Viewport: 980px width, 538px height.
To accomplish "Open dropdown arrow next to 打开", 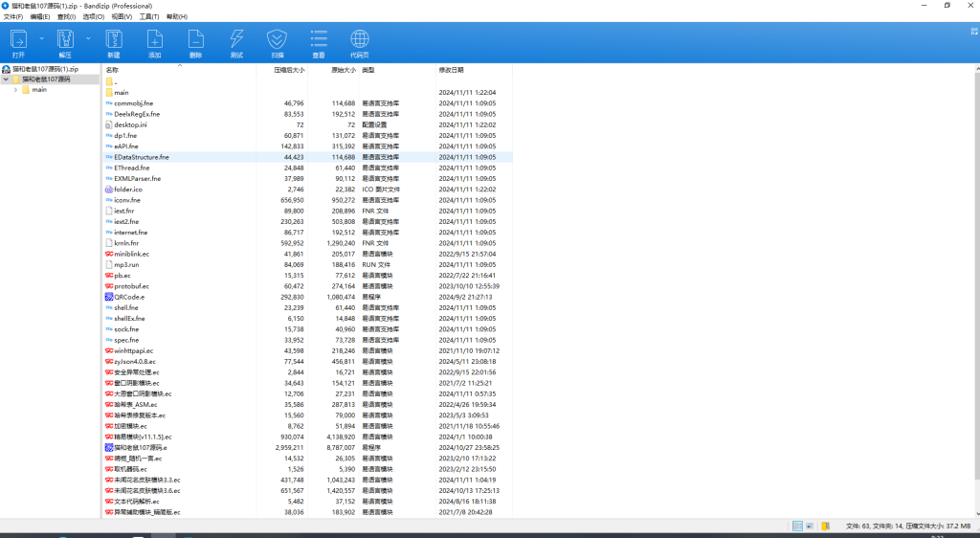I will (42, 38).
